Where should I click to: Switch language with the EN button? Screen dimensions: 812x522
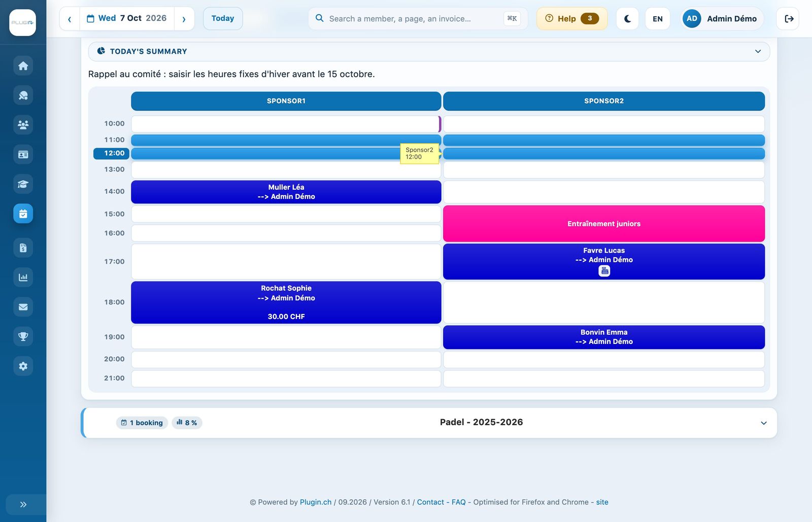pos(657,19)
